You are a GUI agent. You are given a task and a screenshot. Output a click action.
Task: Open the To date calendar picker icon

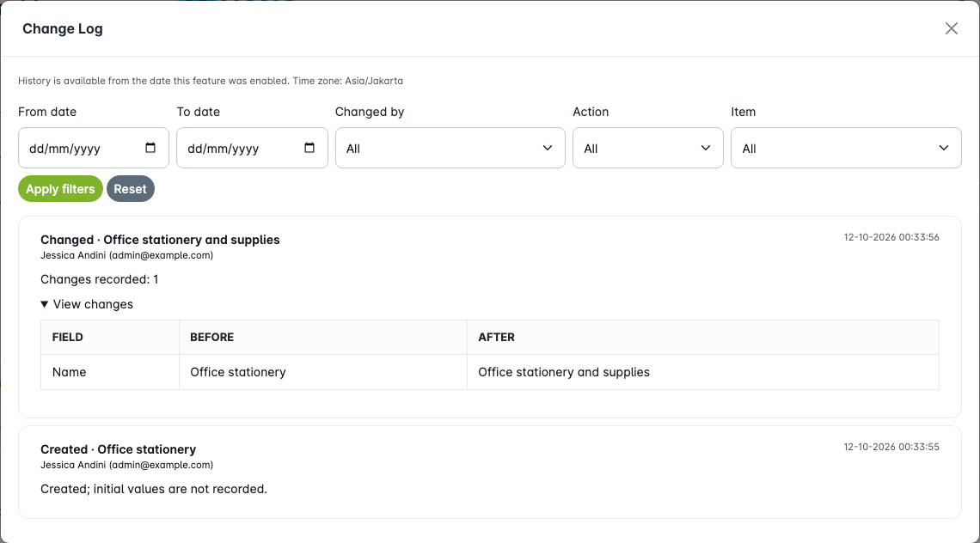[309, 148]
